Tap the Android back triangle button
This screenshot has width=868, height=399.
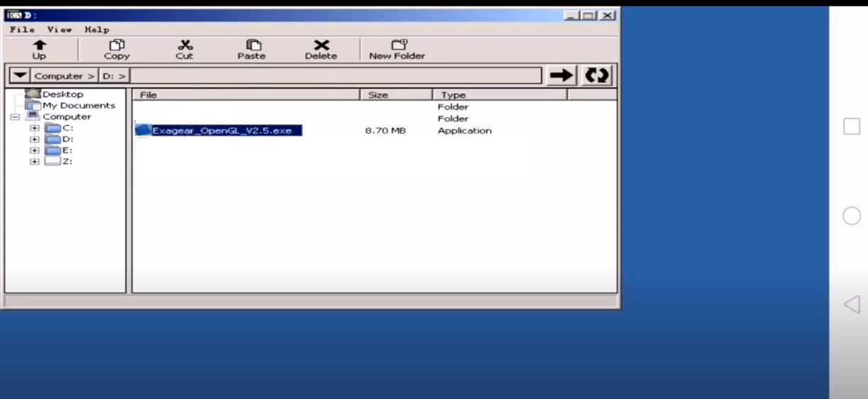pos(852,305)
